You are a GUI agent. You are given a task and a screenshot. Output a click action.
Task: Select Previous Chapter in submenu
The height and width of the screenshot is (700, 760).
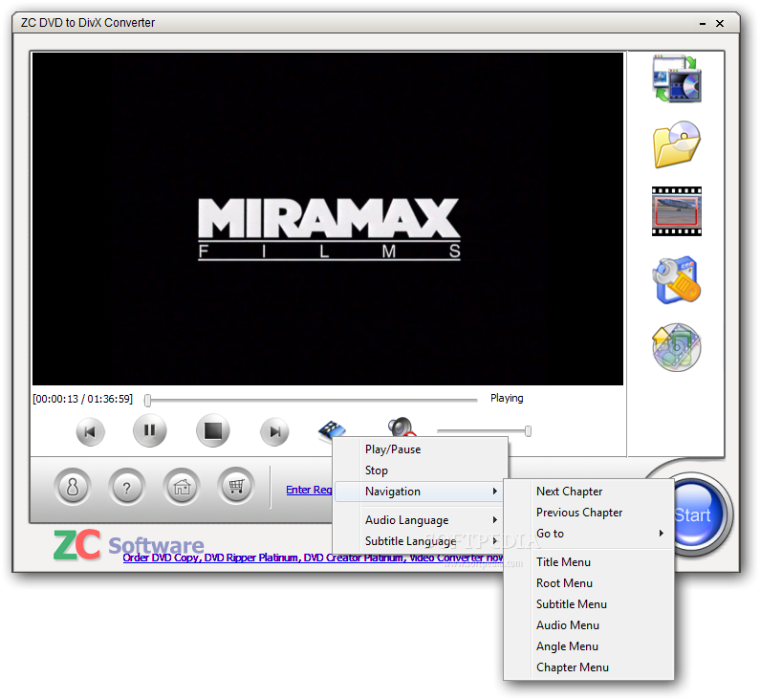point(589,512)
